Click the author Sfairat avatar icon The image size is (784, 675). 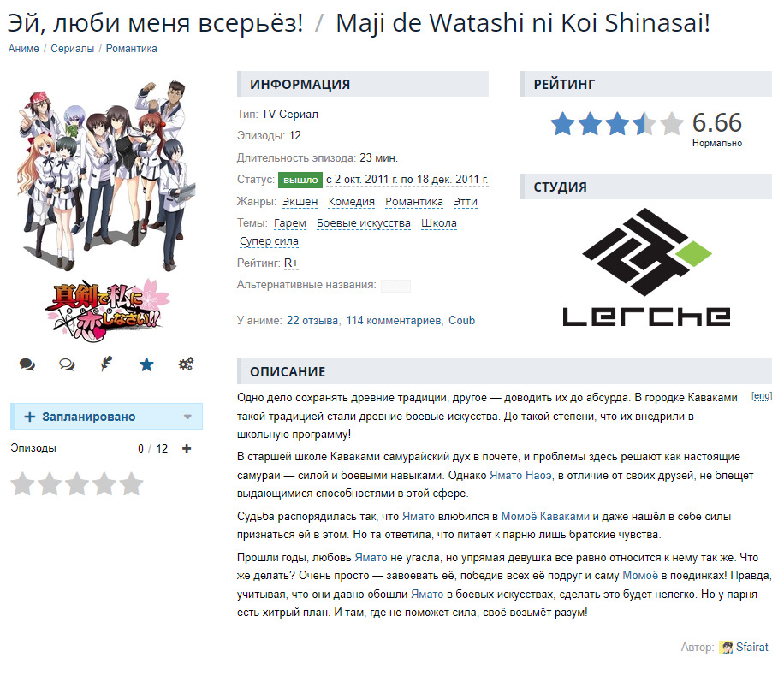(x=726, y=648)
